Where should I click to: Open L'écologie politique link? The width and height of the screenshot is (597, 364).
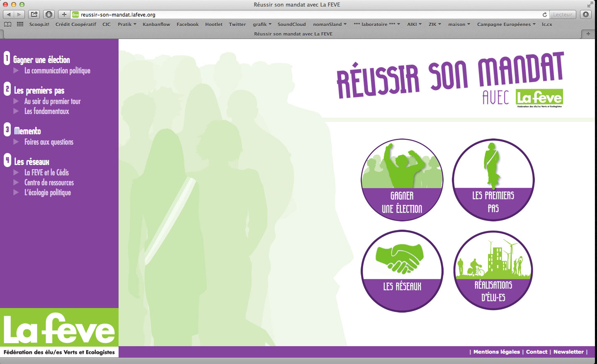click(x=47, y=192)
